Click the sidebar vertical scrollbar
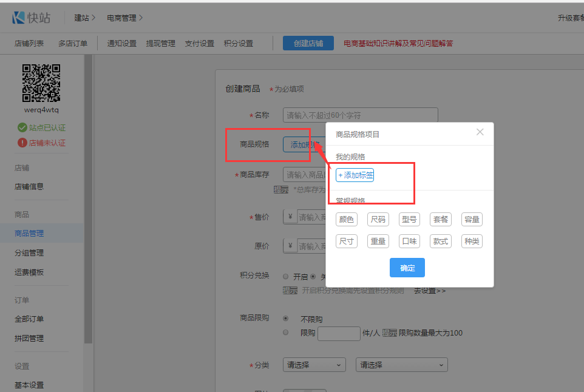Viewport: 584px width, 392px height. point(88,200)
